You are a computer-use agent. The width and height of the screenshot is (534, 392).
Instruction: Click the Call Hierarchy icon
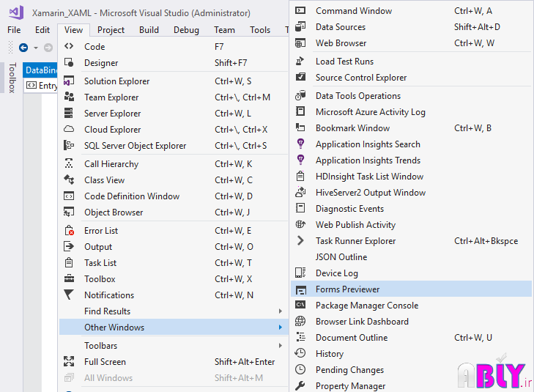[69, 163]
